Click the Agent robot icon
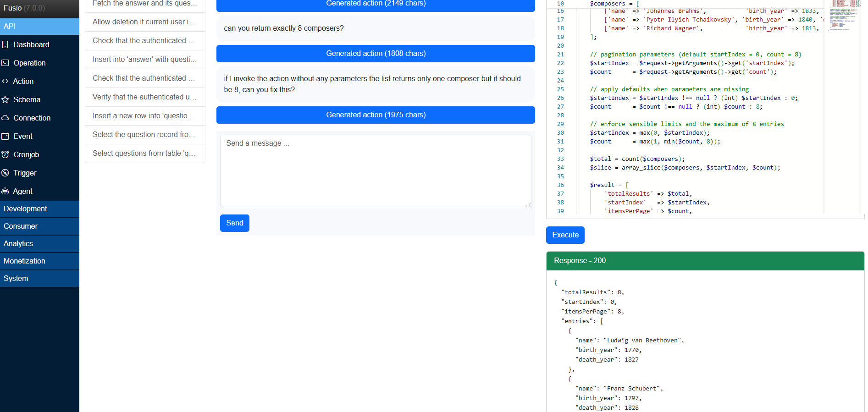Image resolution: width=868 pixels, height=412 pixels. point(6,191)
